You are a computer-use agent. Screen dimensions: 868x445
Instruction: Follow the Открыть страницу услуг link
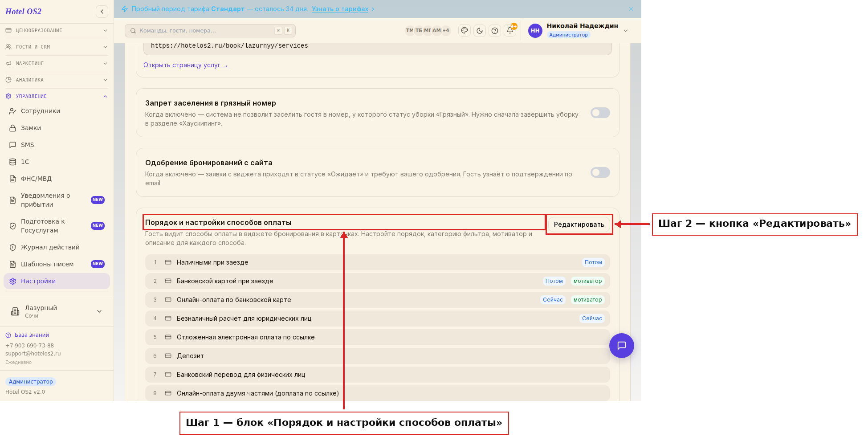pyautogui.click(x=186, y=65)
